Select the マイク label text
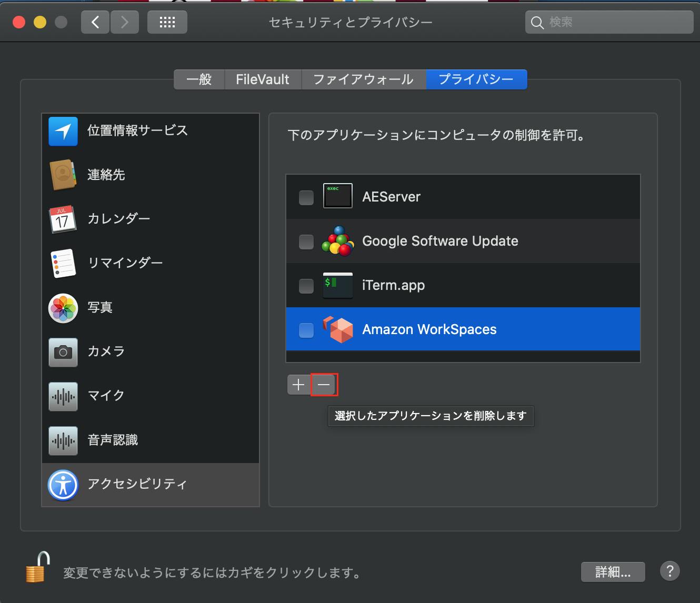 (106, 396)
